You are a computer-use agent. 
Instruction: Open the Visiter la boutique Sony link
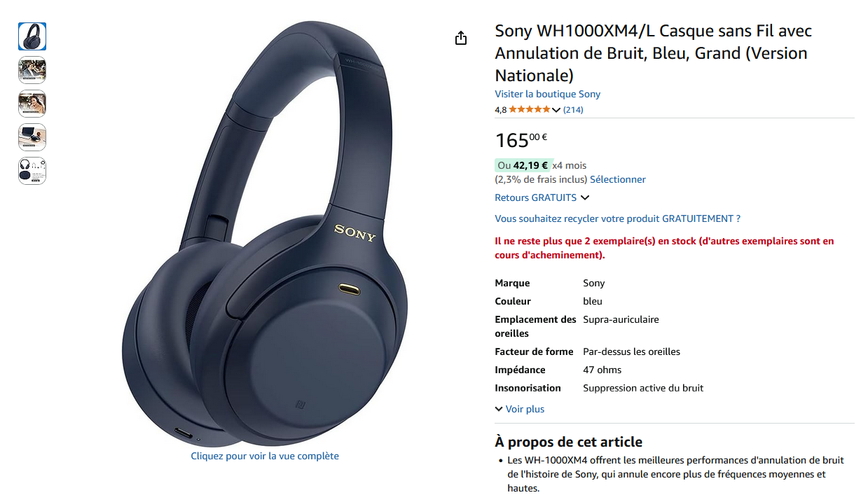coord(548,94)
